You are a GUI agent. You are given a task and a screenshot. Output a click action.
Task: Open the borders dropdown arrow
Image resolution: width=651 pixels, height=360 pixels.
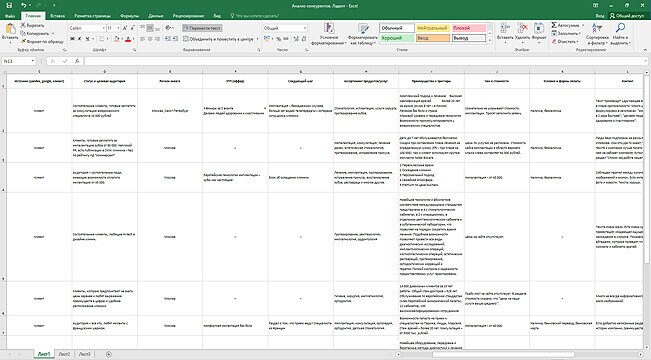pos(107,39)
